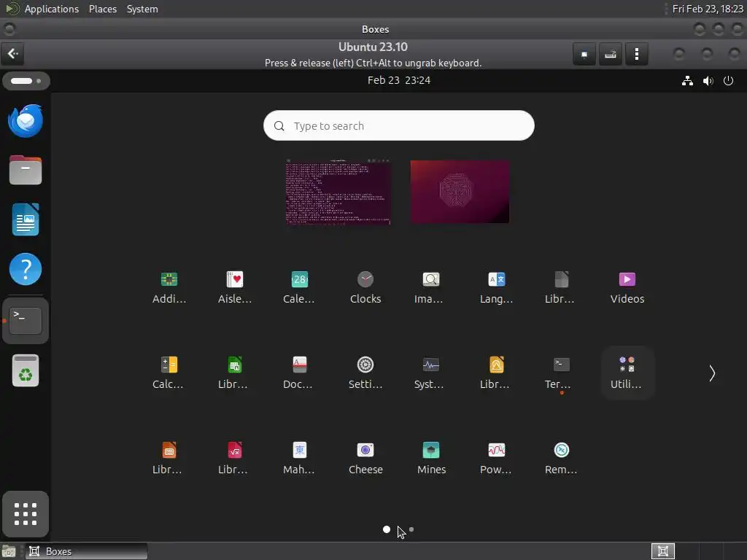
Task: Select the empty desktop workspace thumbnail
Action: coord(460,192)
